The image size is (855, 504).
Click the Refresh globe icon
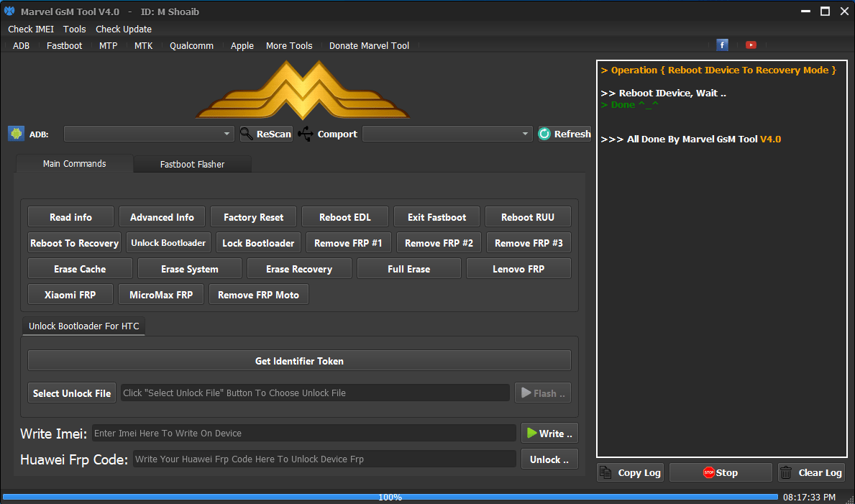coord(544,133)
